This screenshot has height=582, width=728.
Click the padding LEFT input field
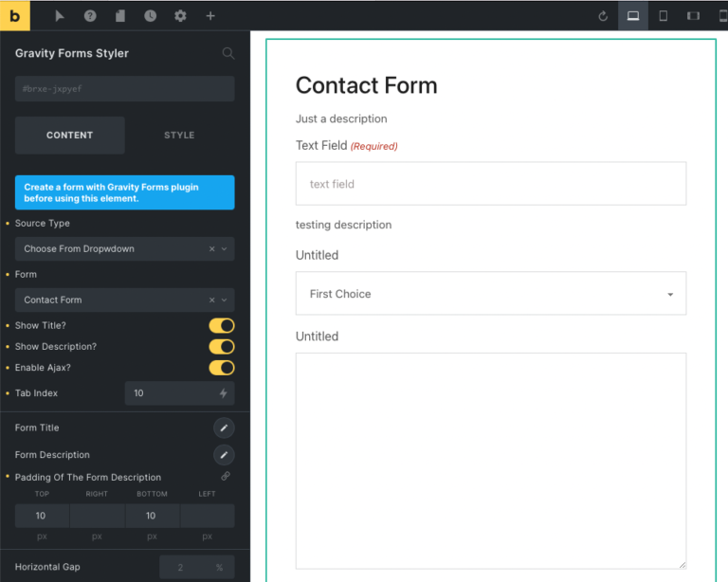[207, 516]
